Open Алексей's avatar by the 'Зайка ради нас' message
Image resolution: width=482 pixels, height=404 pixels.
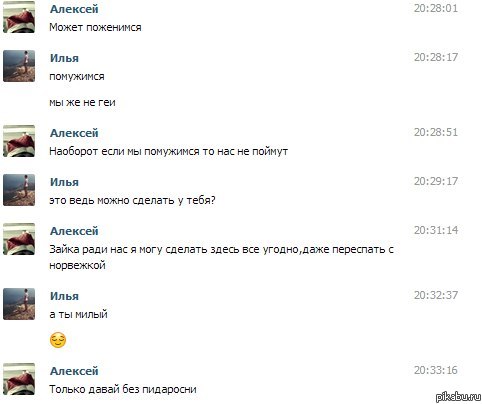(19, 239)
